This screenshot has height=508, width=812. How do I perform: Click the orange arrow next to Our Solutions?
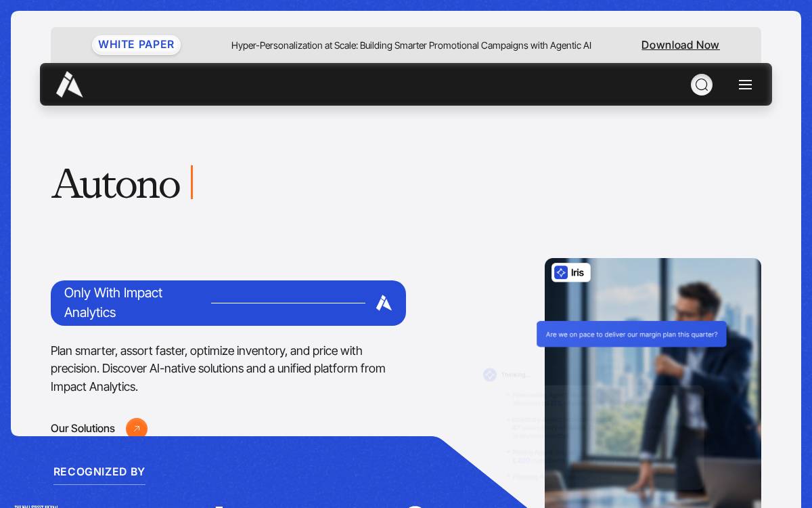[137, 429]
